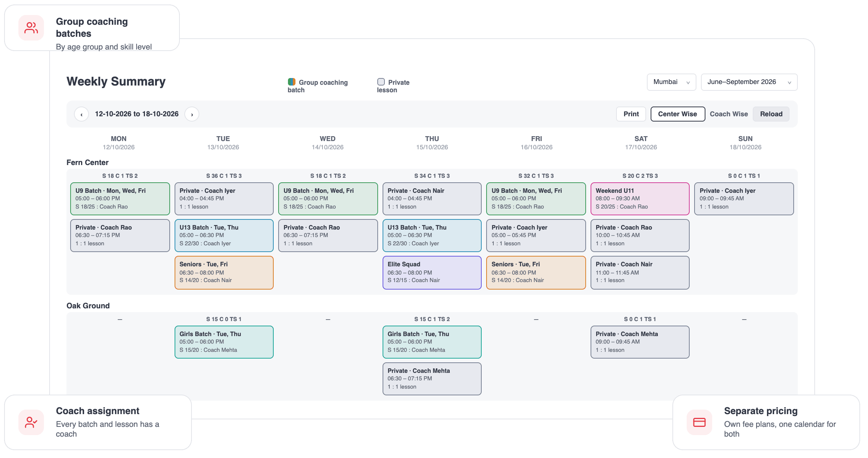
Task: Go to previous week using left arrow
Action: point(81,114)
